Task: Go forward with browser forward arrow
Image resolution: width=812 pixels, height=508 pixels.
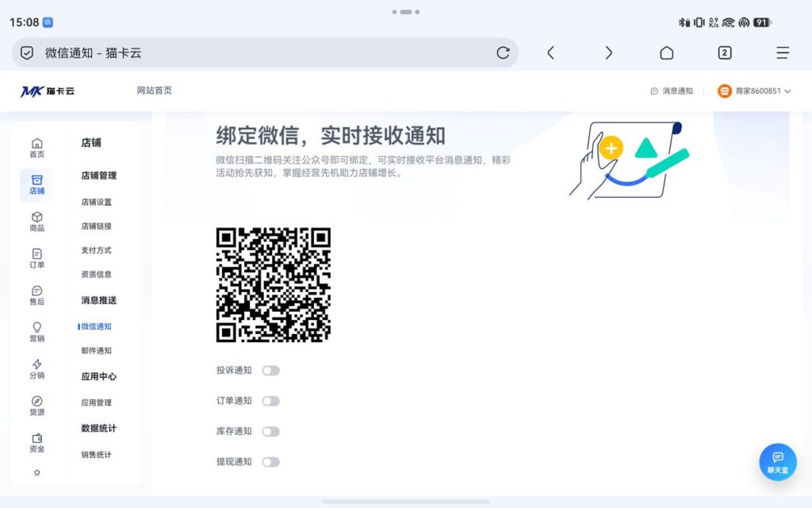Action: [x=608, y=52]
